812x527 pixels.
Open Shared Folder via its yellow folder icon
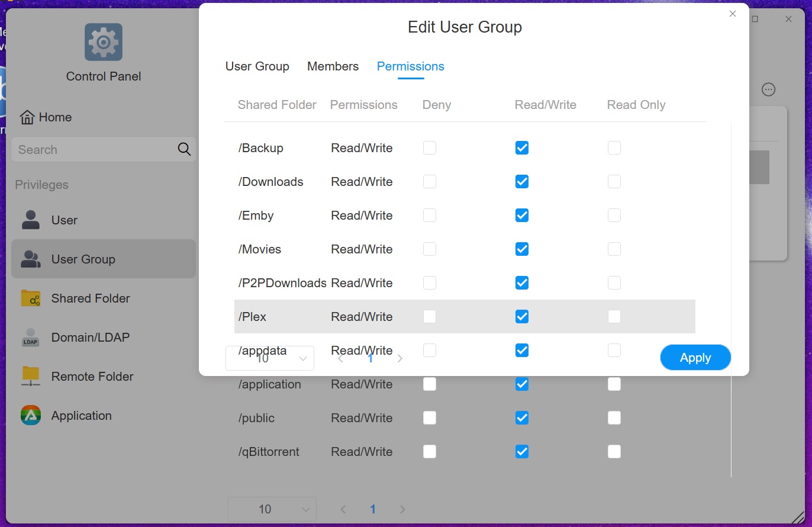click(x=31, y=298)
